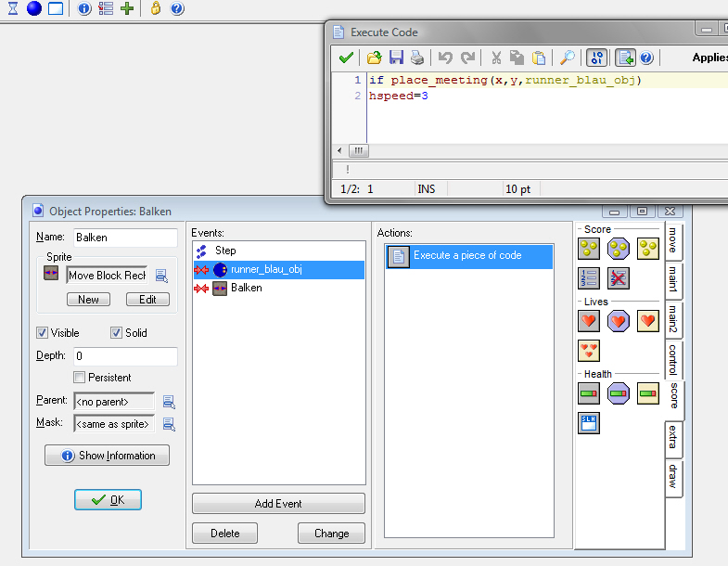
Task: Open the Parent object selection menu
Action: [x=169, y=402]
